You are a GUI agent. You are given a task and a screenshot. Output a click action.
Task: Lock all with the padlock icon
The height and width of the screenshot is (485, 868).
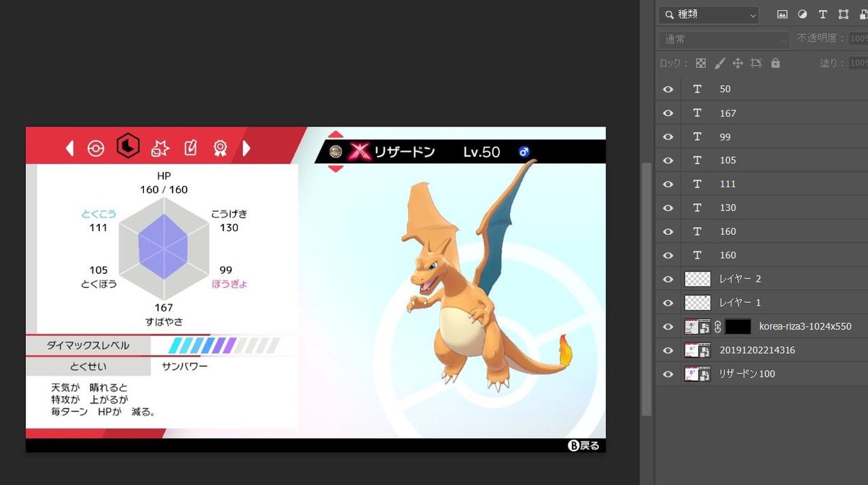(x=775, y=63)
